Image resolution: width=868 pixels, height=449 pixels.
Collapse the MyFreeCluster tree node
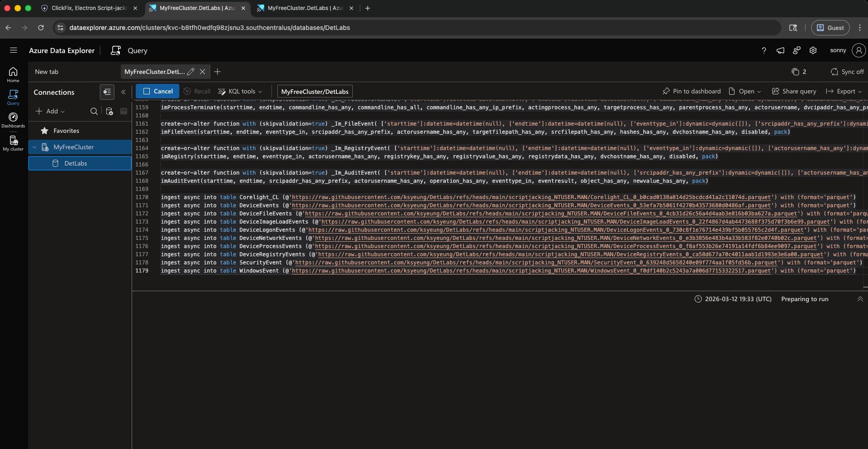coord(35,147)
